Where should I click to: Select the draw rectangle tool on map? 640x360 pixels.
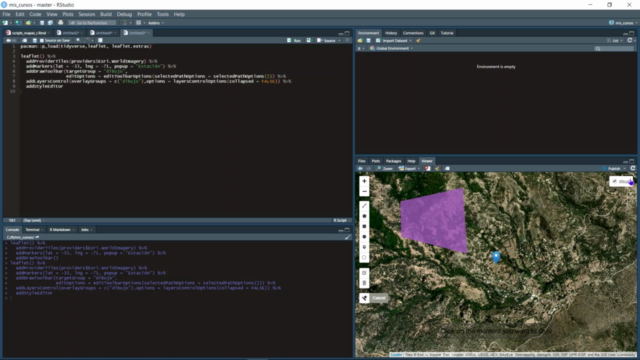pyautogui.click(x=364, y=226)
